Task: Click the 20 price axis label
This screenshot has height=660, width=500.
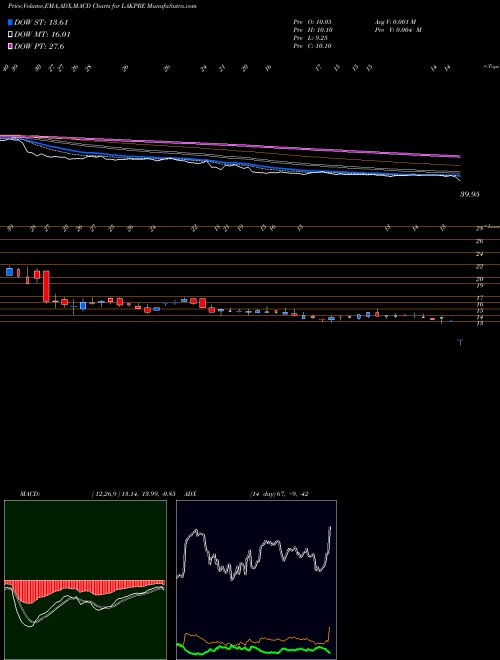Action: [x=479, y=279]
